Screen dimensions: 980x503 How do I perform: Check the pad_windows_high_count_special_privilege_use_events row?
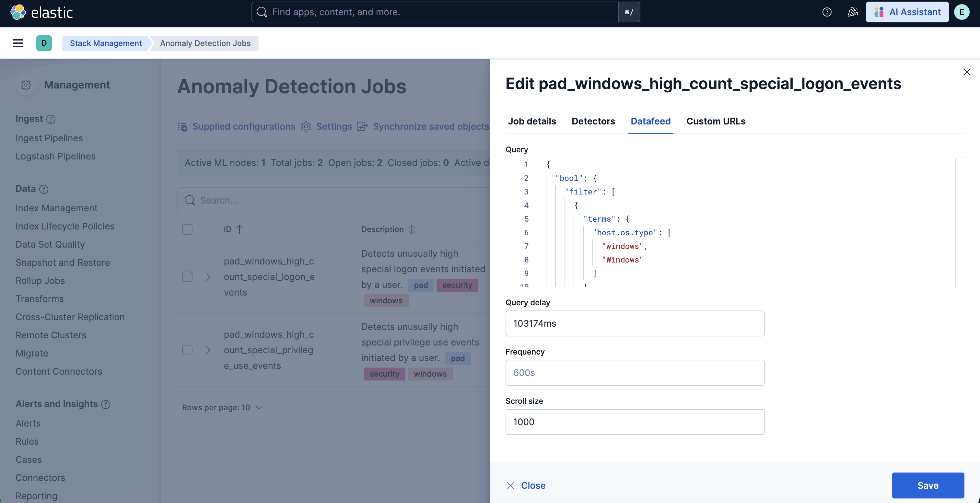pyautogui.click(x=187, y=350)
